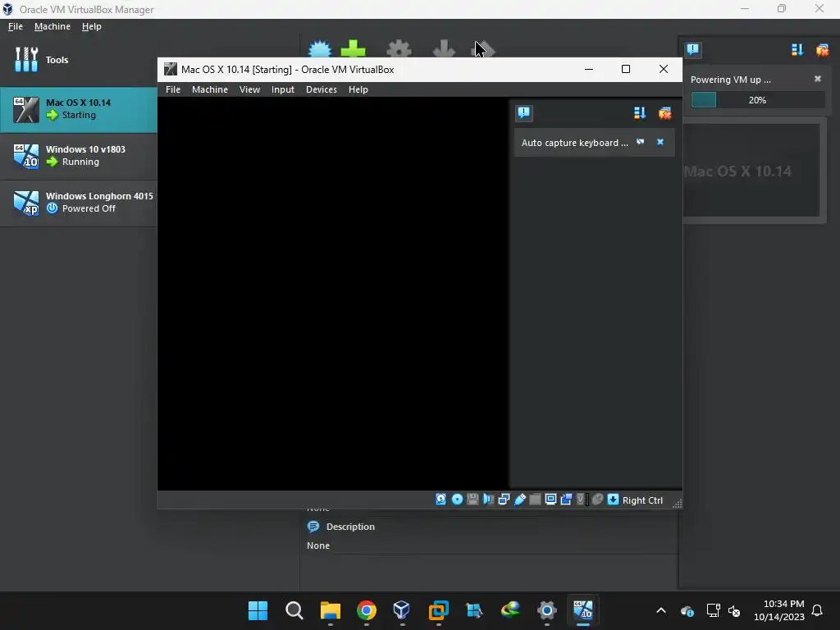The height and width of the screenshot is (630, 840).
Task: Select the Windows 10 v1803 VM entry
Action: click(x=79, y=156)
